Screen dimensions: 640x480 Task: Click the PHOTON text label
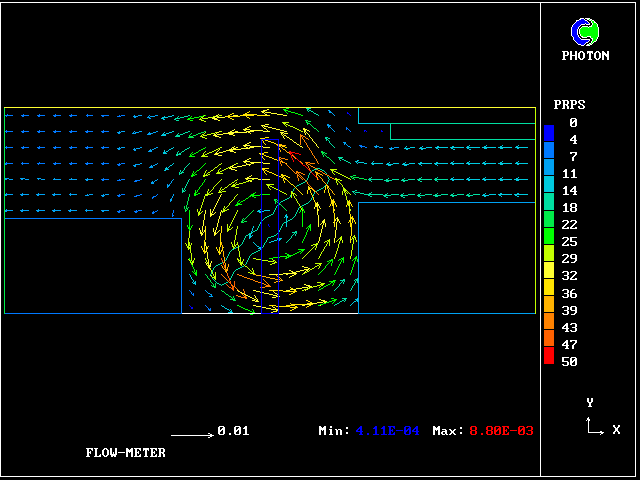click(585, 56)
